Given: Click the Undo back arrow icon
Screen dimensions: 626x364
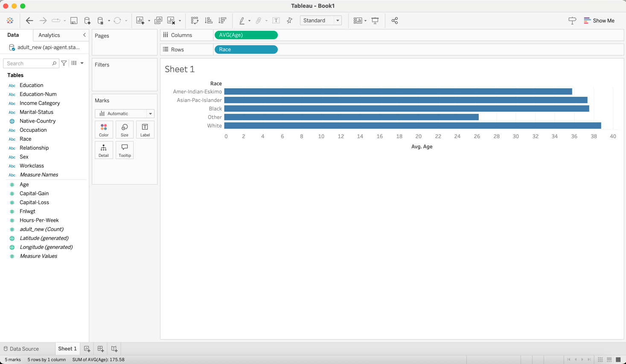Looking at the screenshot, I should click(x=29, y=20).
